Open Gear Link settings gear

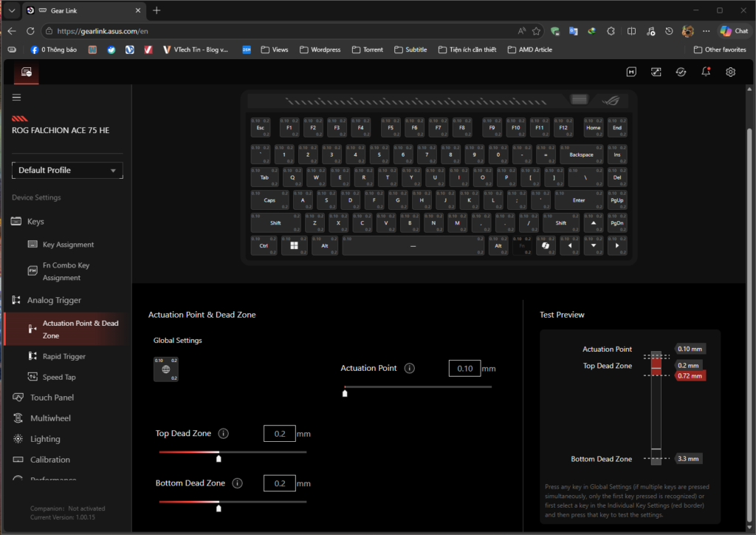730,72
